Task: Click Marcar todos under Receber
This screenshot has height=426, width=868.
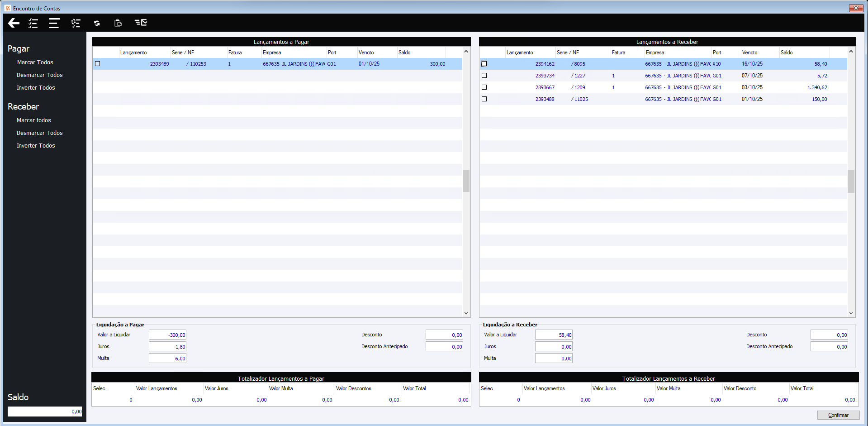Action: (34, 120)
